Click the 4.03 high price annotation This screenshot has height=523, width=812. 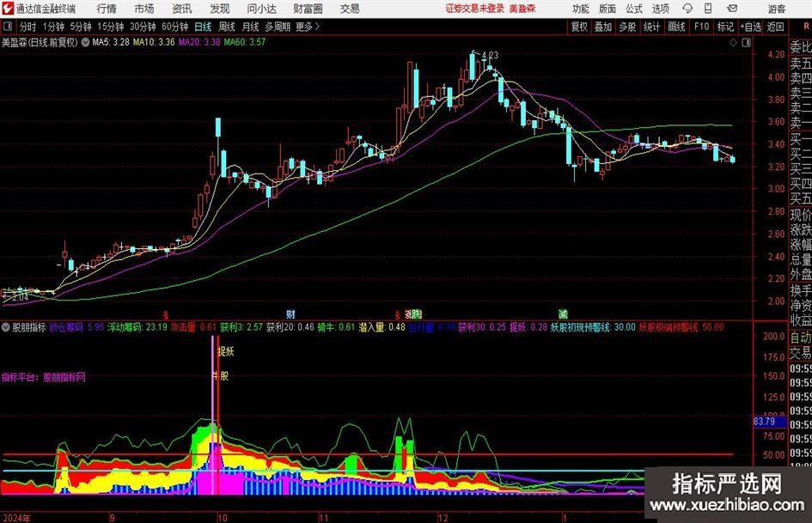pos(490,55)
